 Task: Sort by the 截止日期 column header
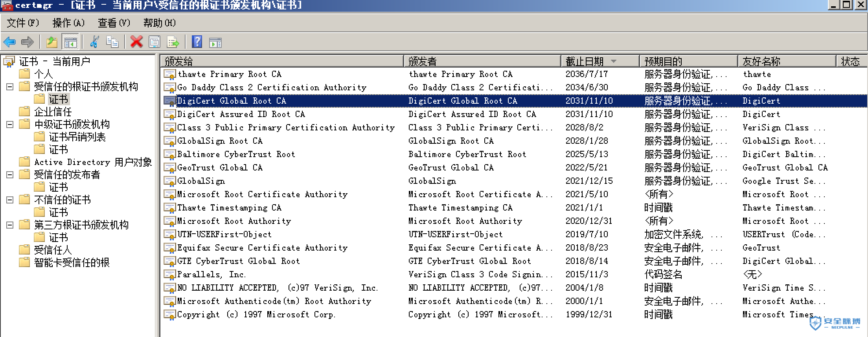pyautogui.click(x=601, y=61)
